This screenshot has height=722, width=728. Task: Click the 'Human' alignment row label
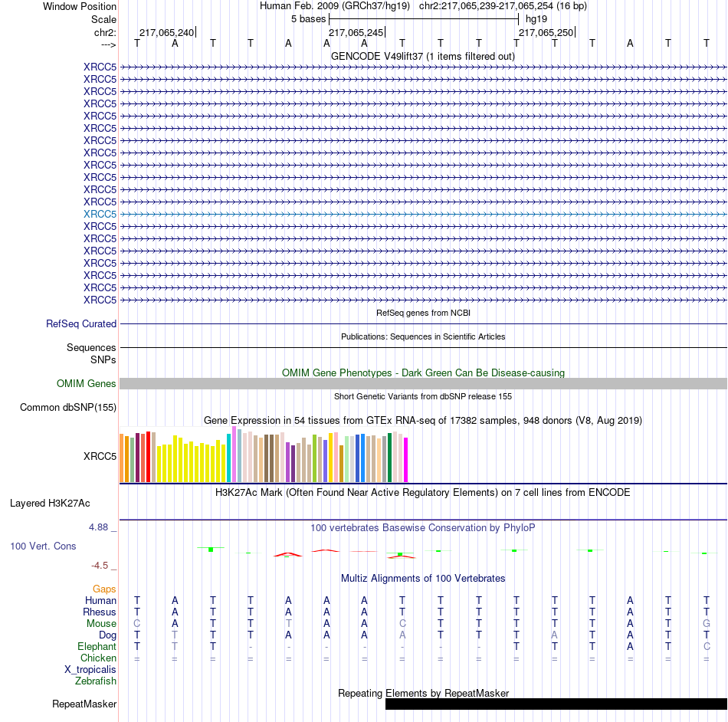click(x=100, y=601)
